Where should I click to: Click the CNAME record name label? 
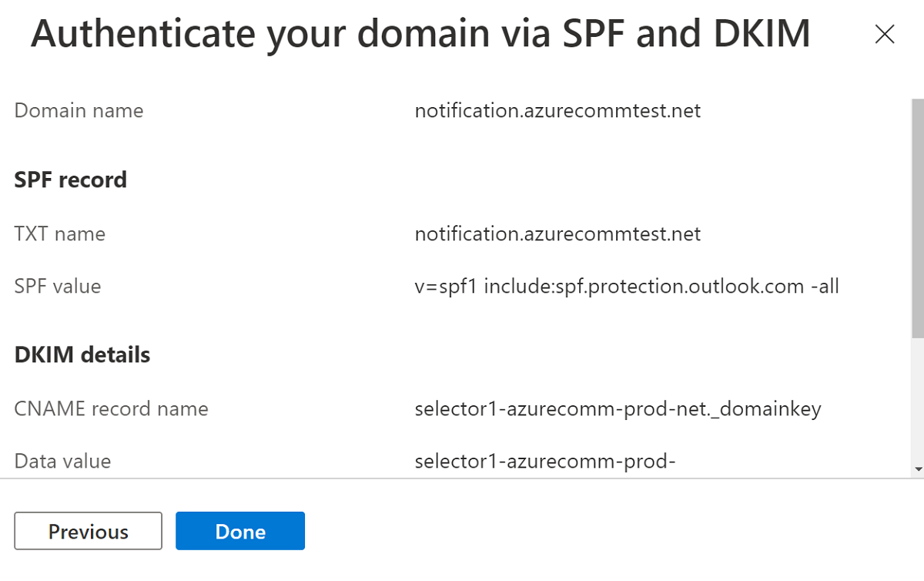111,408
